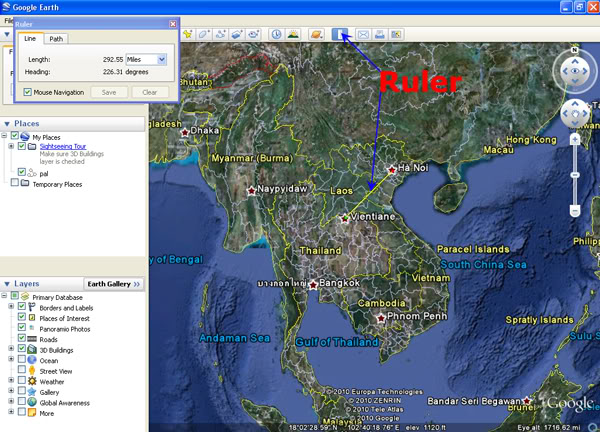The width and height of the screenshot is (600, 432).
Task: Click the Email envelope icon in the toolbar
Action: [x=363, y=35]
